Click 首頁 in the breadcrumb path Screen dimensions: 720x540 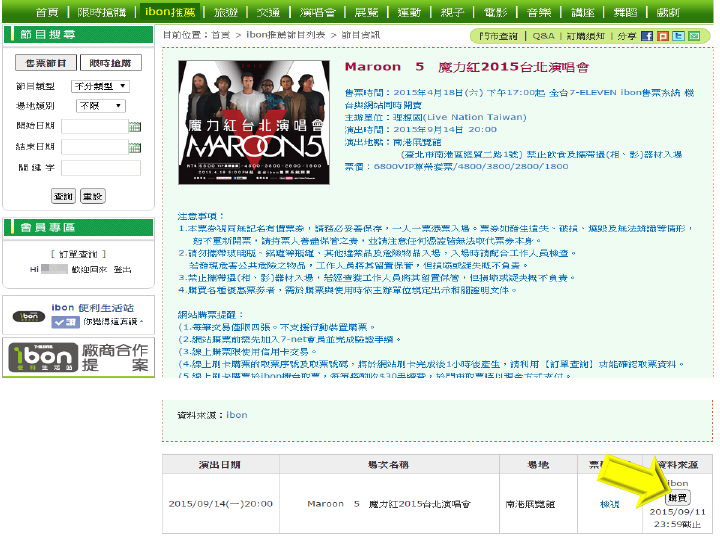pyautogui.click(x=221, y=35)
